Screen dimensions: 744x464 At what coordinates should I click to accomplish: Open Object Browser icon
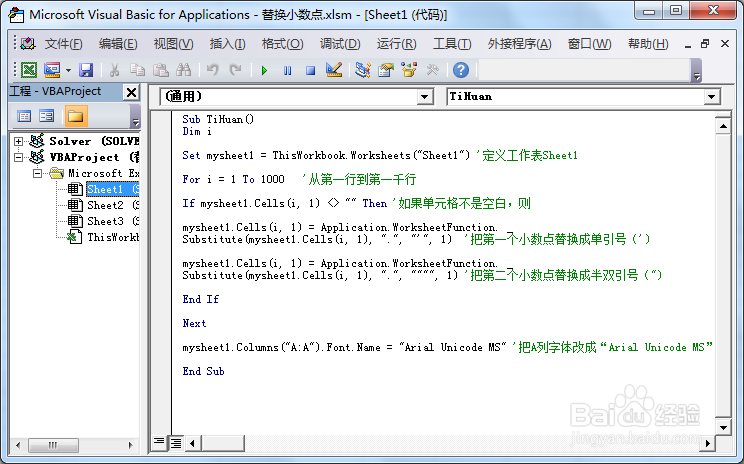(409, 70)
